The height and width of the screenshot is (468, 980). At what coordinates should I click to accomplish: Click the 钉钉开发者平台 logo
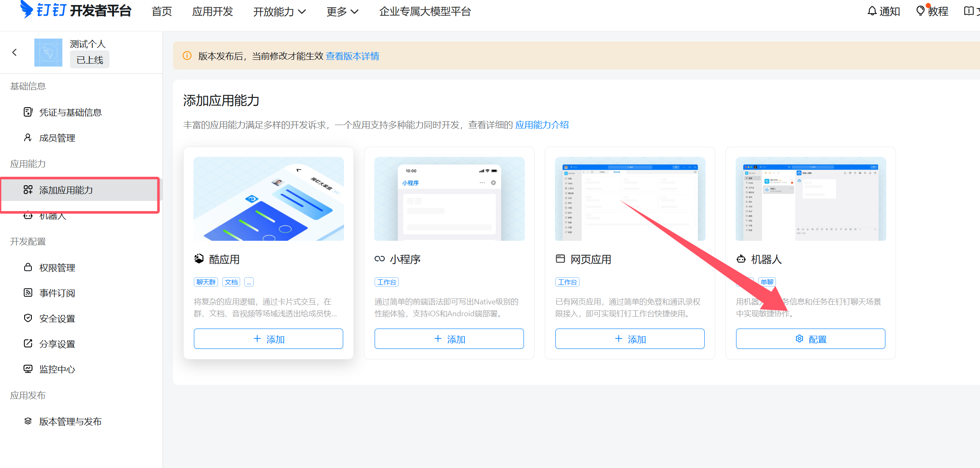tap(74, 11)
